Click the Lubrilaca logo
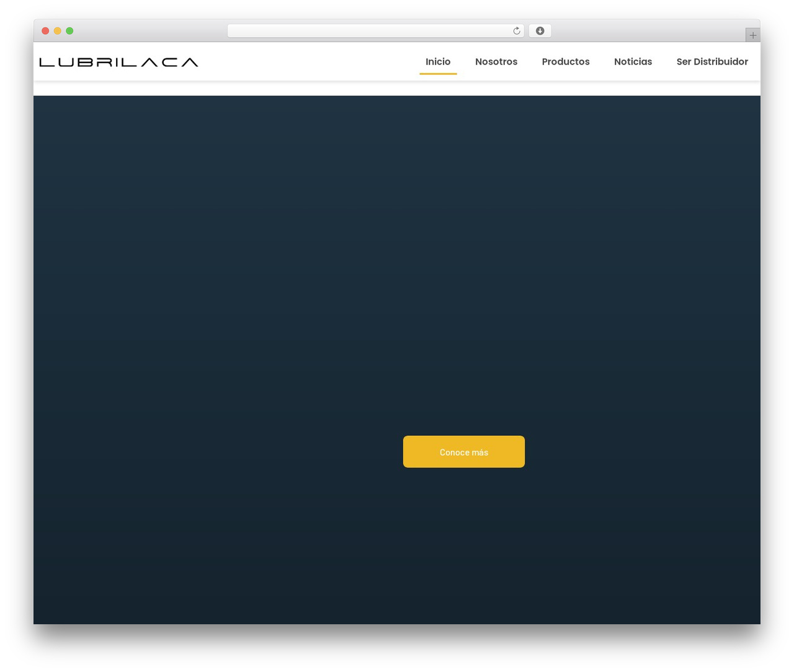This screenshot has height=672, width=794. point(119,62)
